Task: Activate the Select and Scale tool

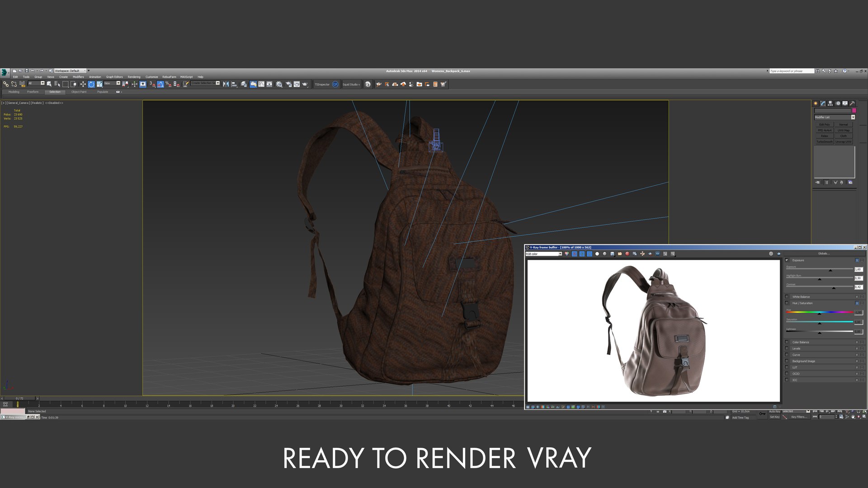Action: click(99, 84)
